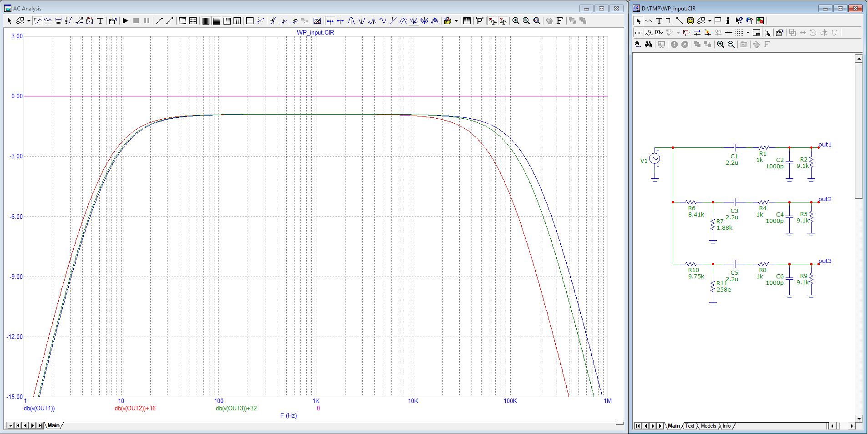Open graphics shapes dropdown in AC Analysis toolbar
868x434 pixels.
click(29, 20)
